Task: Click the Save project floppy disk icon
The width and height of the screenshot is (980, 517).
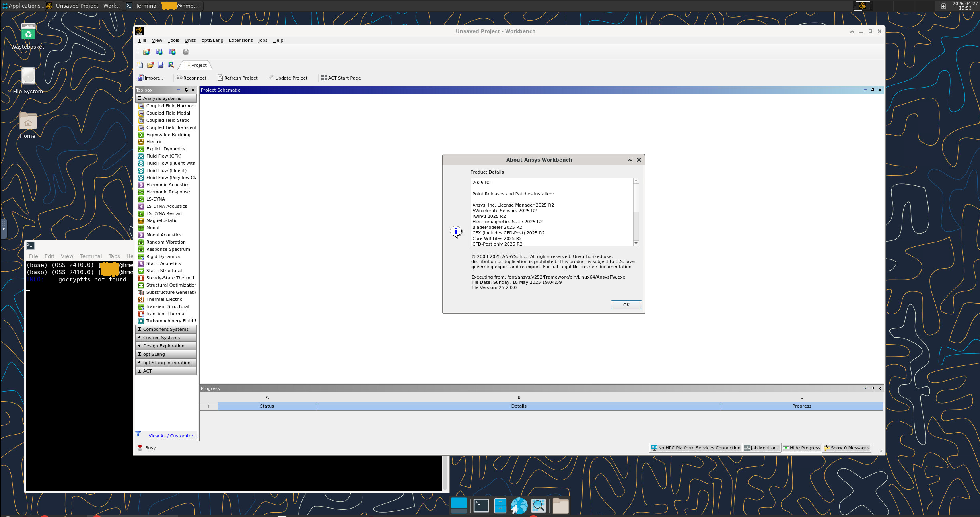Action: [160, 65]
